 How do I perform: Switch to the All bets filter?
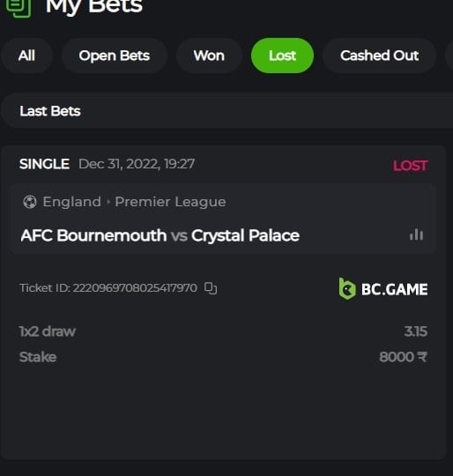coord(26,56)
